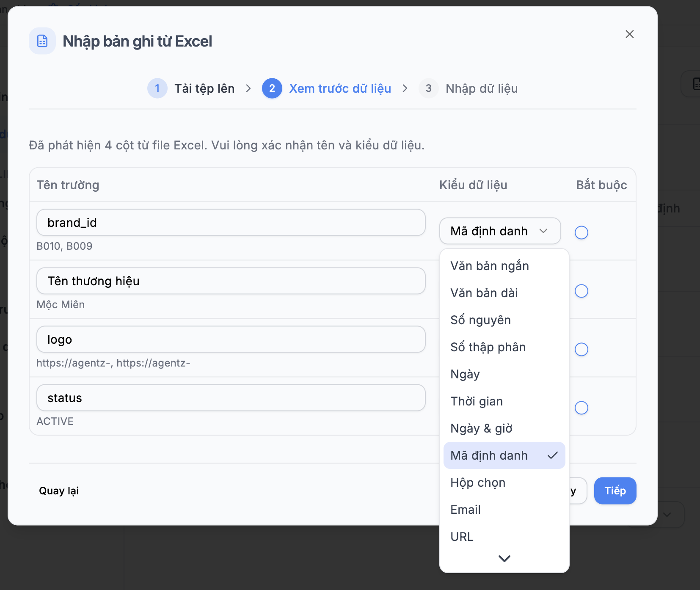This screenshot has width=700, height=590.
Task: Click the brand_id field name input
Action: 231,223
